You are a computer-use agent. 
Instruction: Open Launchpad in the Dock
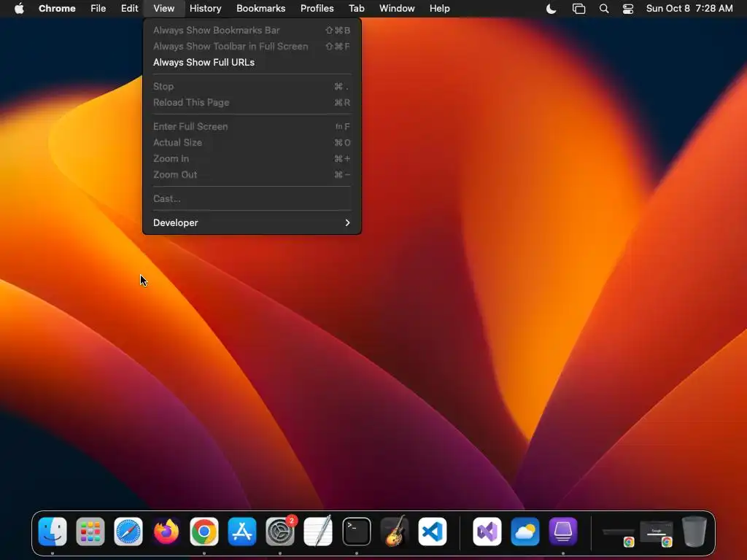90,532
